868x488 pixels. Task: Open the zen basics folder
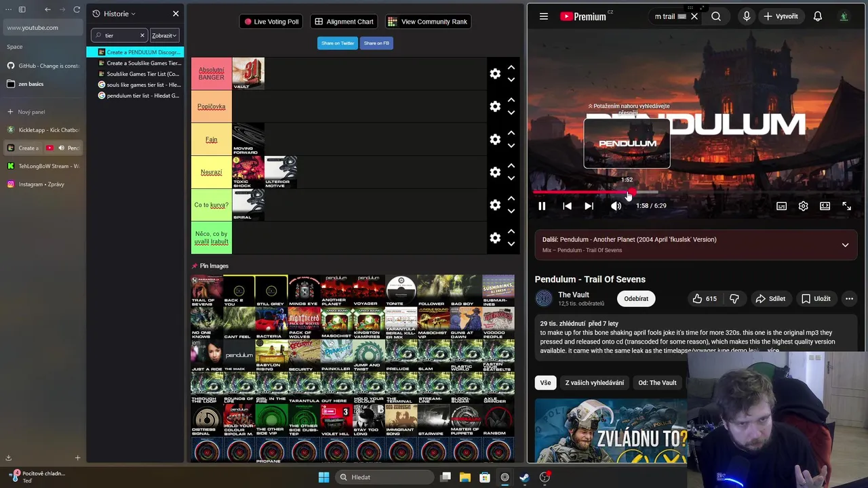coord(43,84)
